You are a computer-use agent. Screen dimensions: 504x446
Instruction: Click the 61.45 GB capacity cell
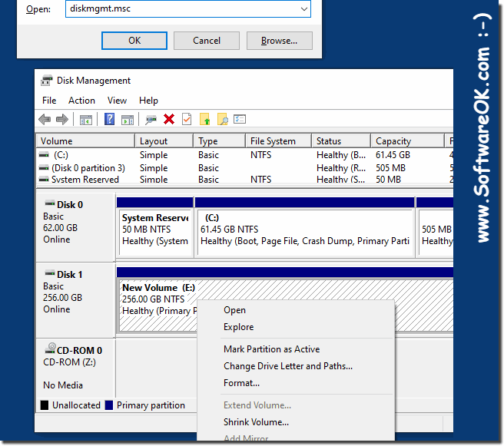393,155
